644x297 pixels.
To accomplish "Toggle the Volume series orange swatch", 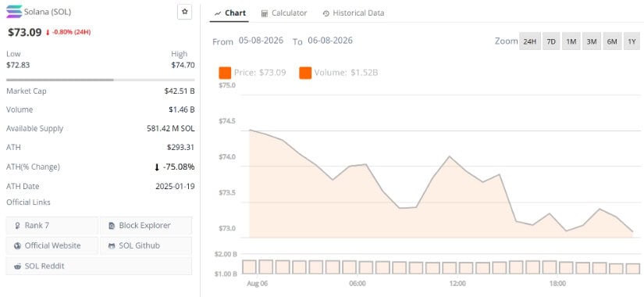I will coord(305,73).
